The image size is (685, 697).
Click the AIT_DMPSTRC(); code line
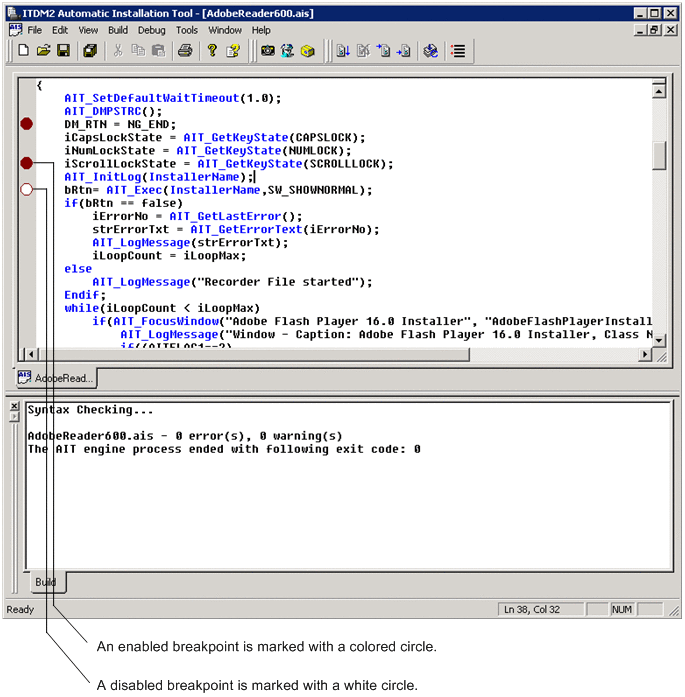point(113,111)
